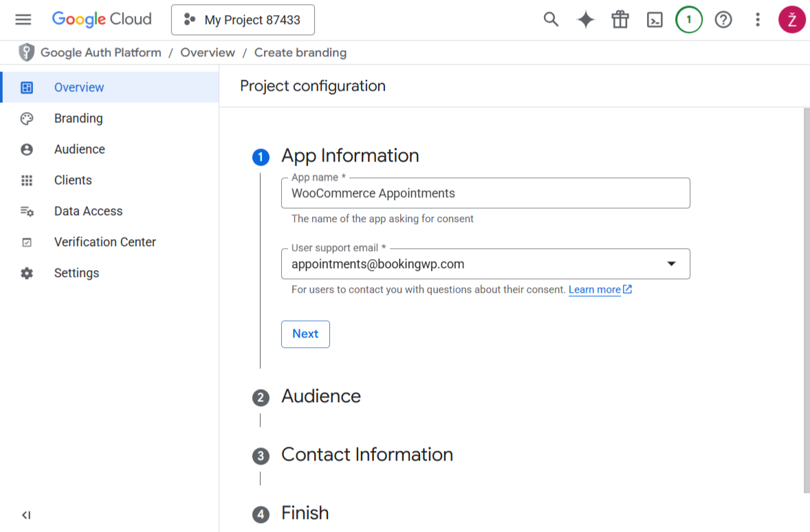810x532 pixels.
Task: Click the Next button
Action: point(305,334)
